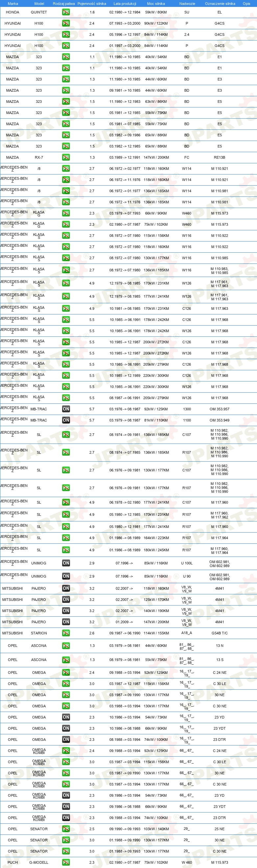Click the petrol icon in Puch G-Modell row
Viewport: 257px width, 868px height.
(x=66, y=862)
